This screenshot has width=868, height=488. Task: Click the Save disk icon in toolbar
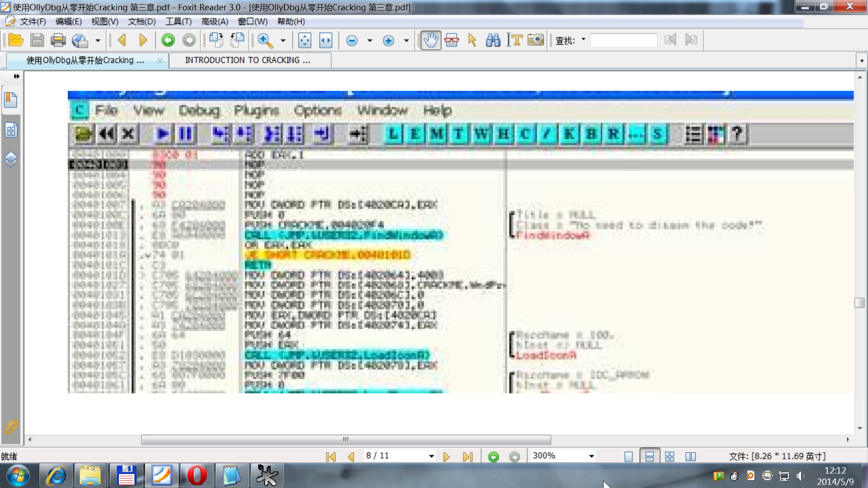coord(37,40)
